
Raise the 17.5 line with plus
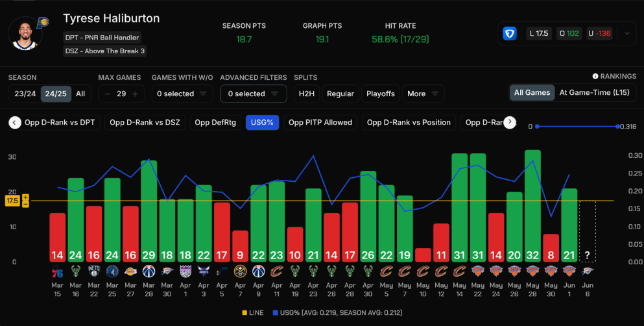coord(25,197)
